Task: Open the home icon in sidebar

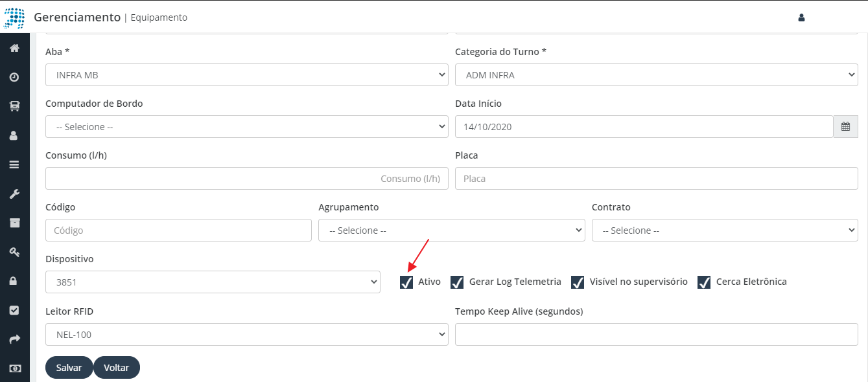Action: tap(14, 48)
